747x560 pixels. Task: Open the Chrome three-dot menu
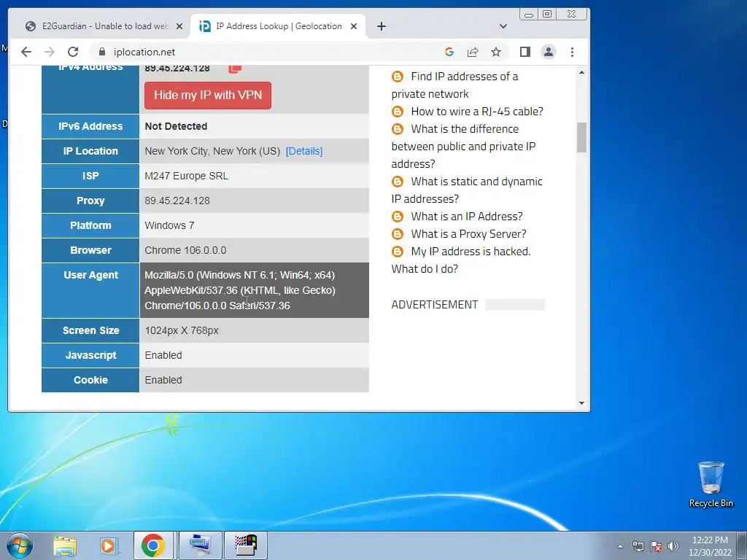click(x=572, y=52)
